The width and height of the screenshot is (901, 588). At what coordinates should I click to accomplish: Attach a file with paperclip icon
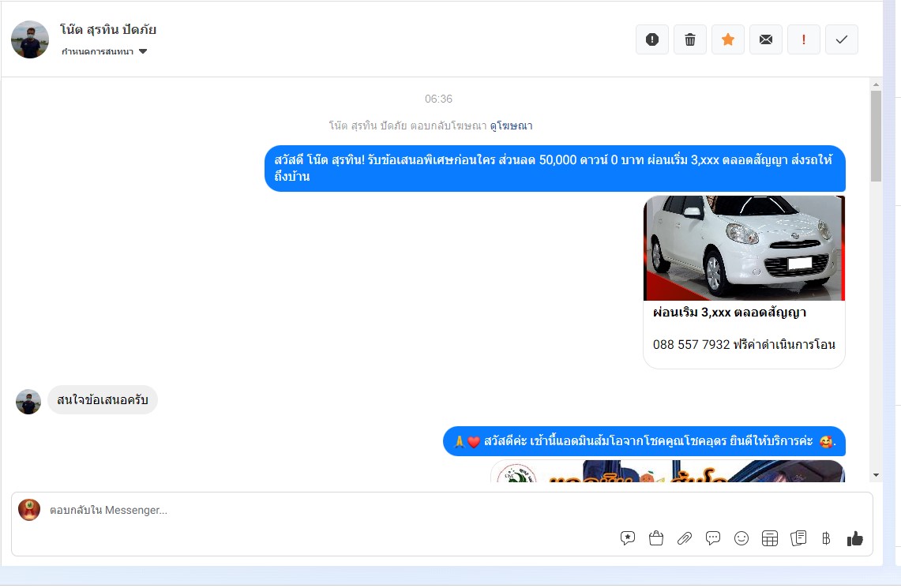[x=685, y=538]
